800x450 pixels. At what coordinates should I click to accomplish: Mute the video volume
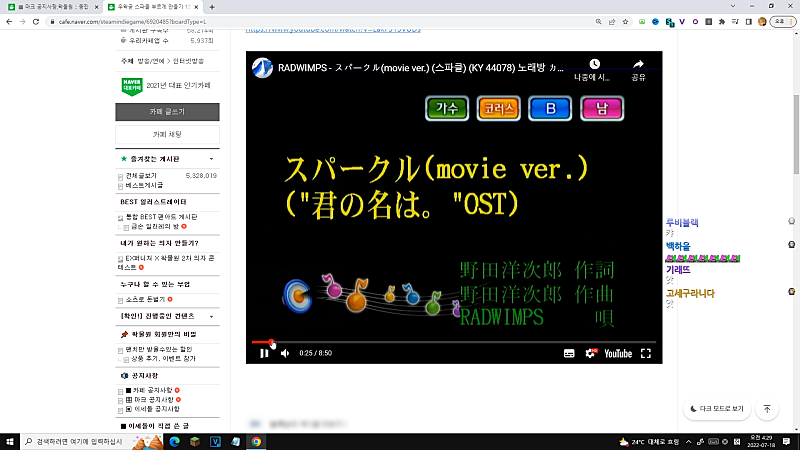[x=285, y=353]
